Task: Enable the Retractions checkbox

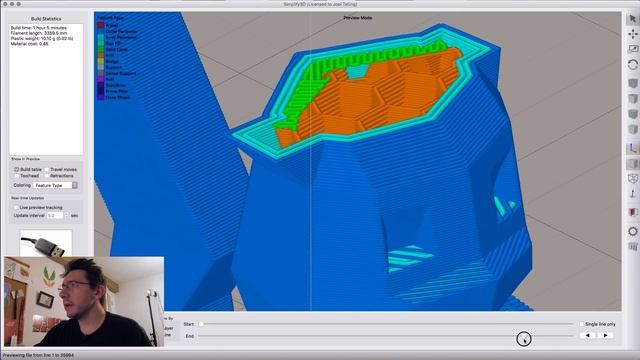Action: 47,176
